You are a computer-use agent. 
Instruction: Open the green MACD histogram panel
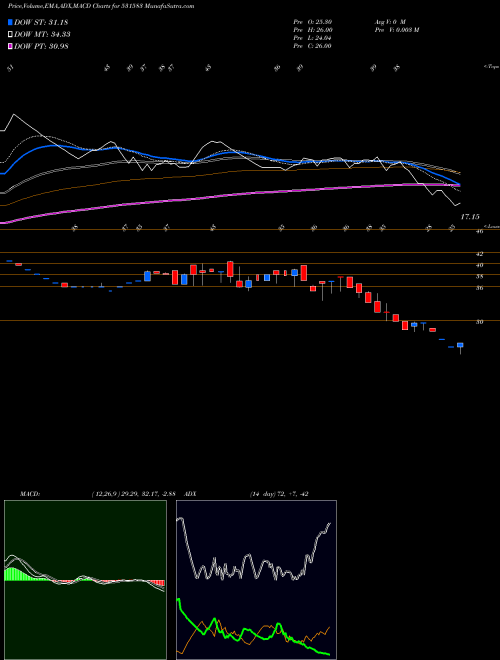click(85, 580)
